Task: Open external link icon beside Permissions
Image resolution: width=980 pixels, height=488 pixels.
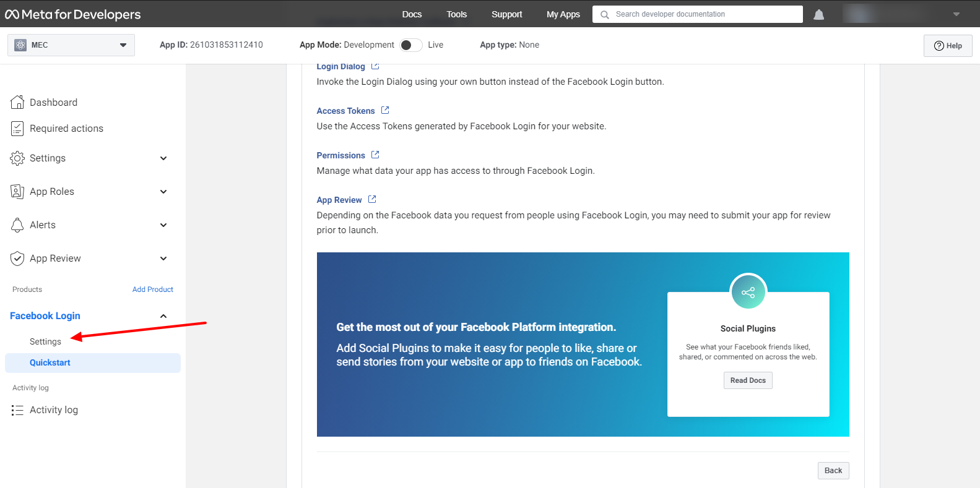Action: pyautogui.click(x=375, y=155)
